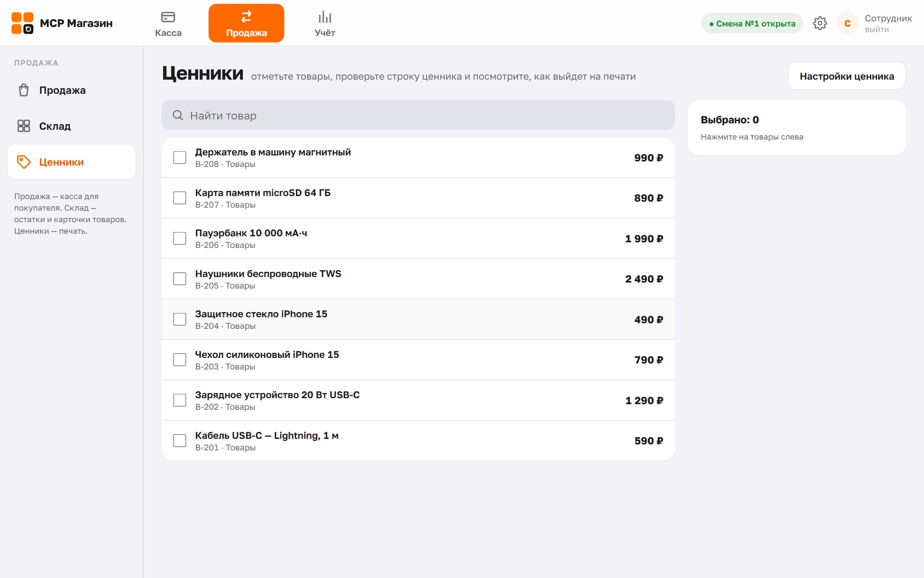Viewport: 924px width, 578px height.
Task: Click the price tag icon beside Ценники
Action: pyautogui.click(x=24, y=162)
